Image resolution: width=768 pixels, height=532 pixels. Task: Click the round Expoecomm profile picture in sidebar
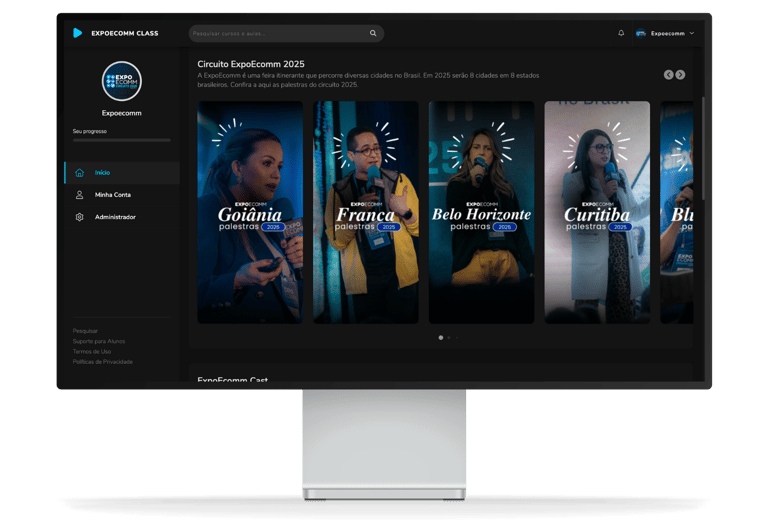click(122, 81)
